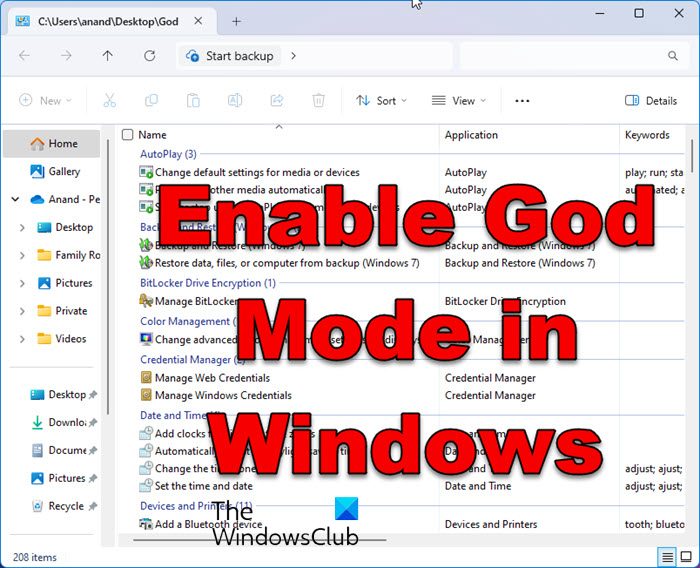The width and height of the screenshot is (700, 568).
Task: Open the Private folder in sidebar
Action: [62, 311]
